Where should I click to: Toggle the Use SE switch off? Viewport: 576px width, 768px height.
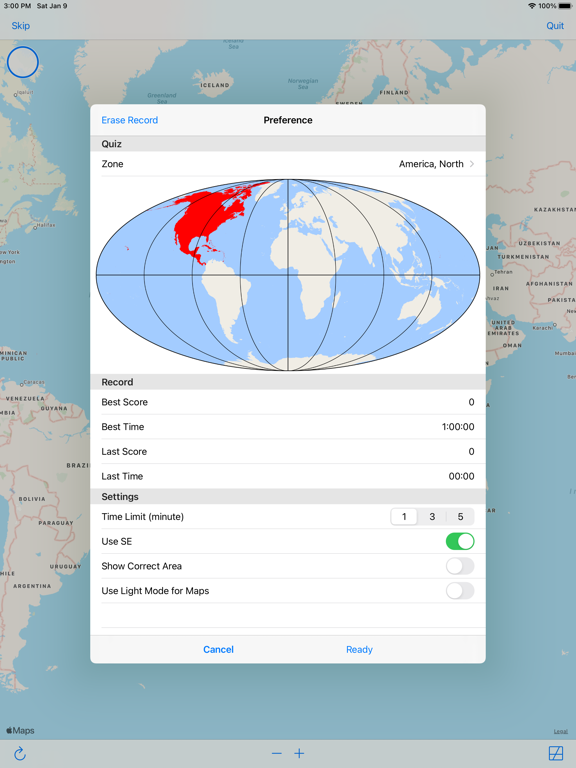coord(460,541)
